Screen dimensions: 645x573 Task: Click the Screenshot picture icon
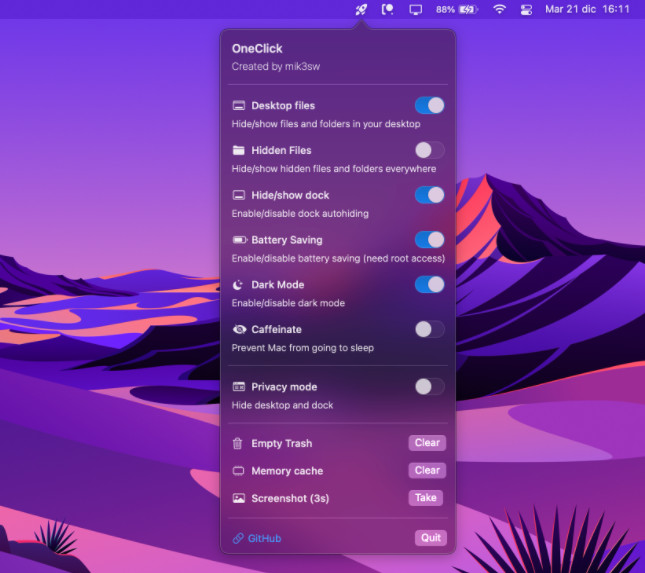pos(239,499)
